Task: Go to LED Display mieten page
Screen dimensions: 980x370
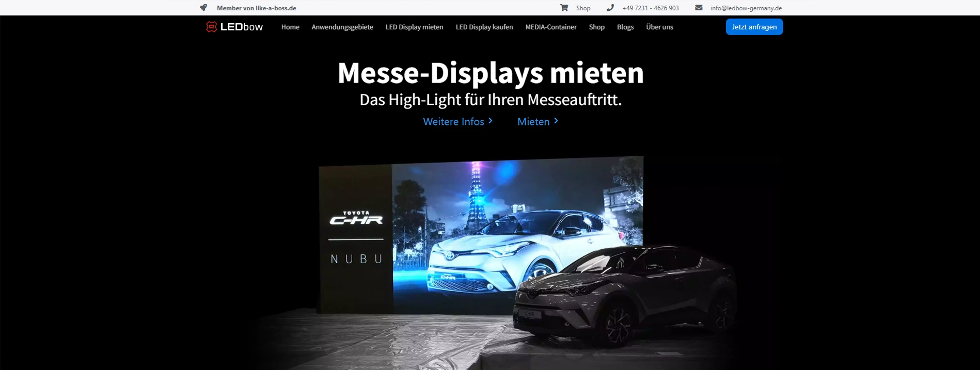Action: pyautogui.click(x=414, y=27)
